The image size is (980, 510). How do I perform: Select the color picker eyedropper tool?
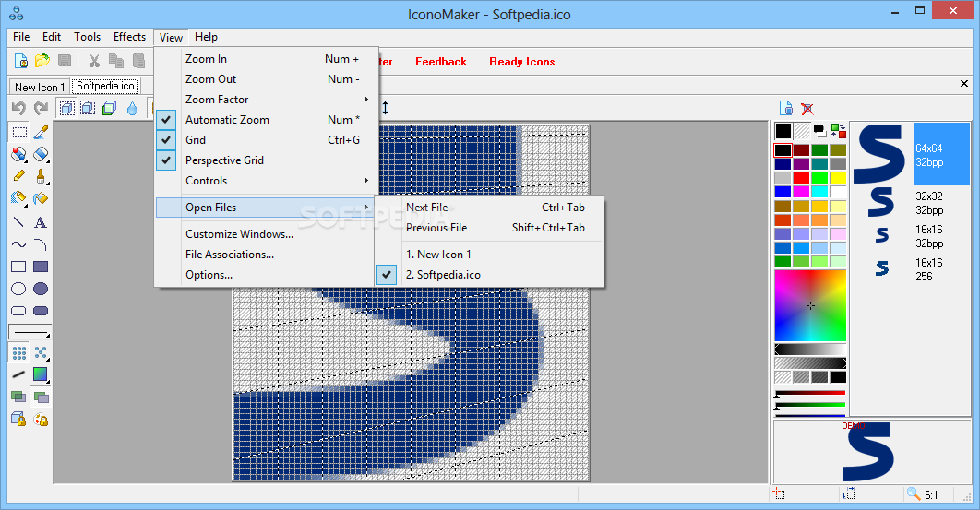click(41, 133)
